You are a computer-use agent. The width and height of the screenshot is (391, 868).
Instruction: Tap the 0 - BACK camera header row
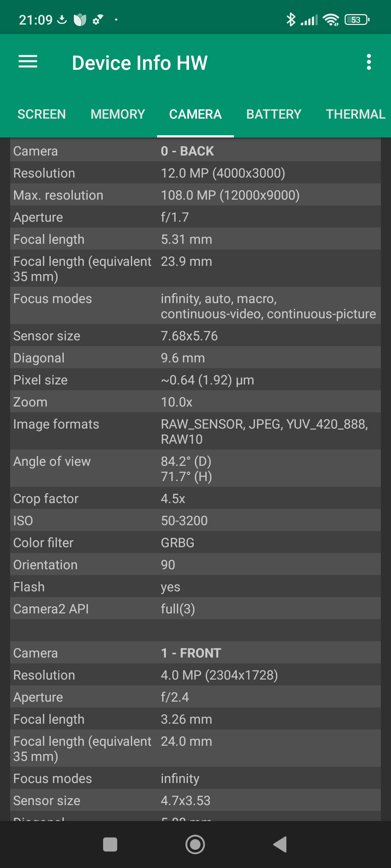tap(195, 151)
